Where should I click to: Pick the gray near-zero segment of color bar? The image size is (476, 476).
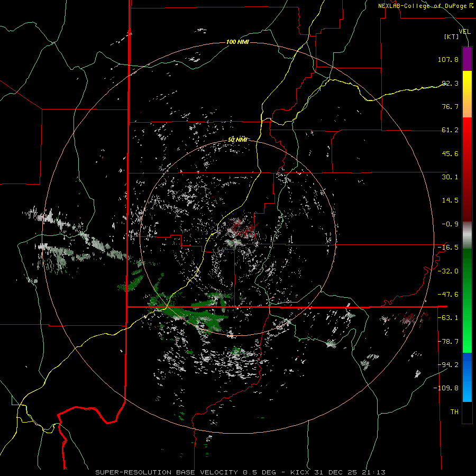pyautogui.click(x=467, y=235)
